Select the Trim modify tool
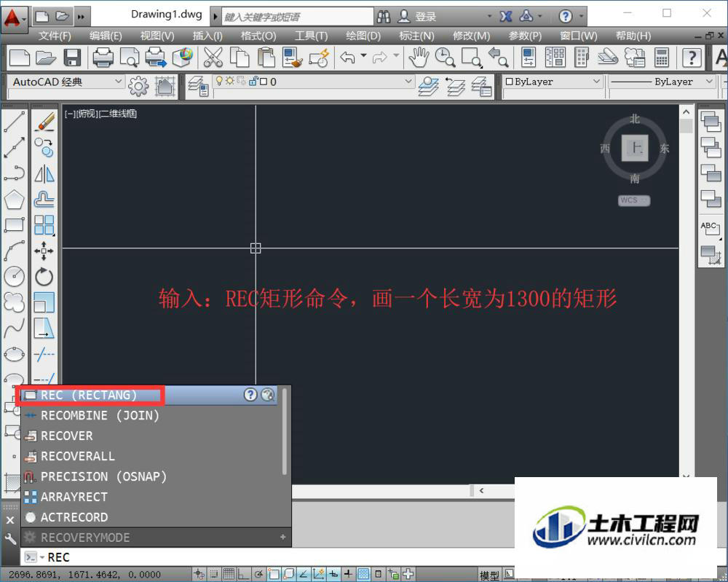 click(x=44, y=354)
